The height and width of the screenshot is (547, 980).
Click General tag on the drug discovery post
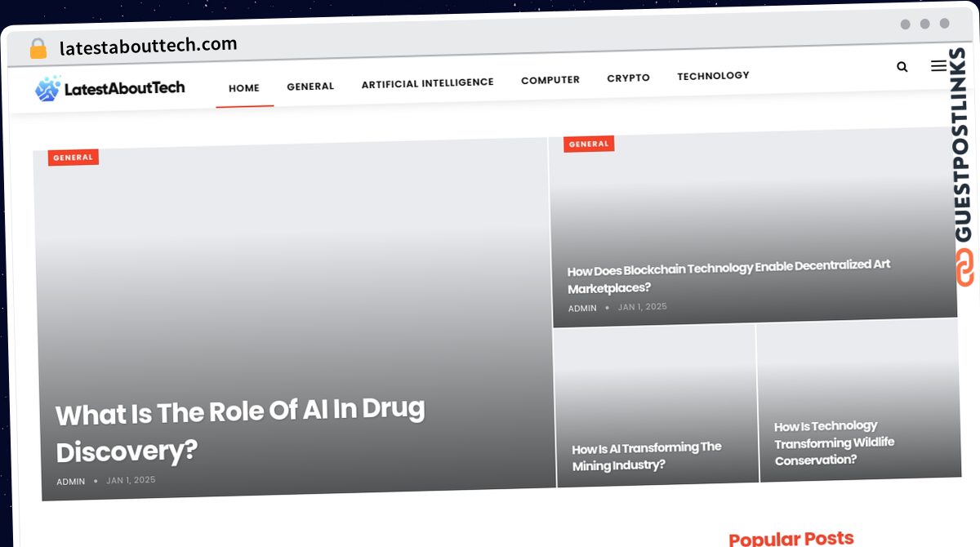[73, 158]
